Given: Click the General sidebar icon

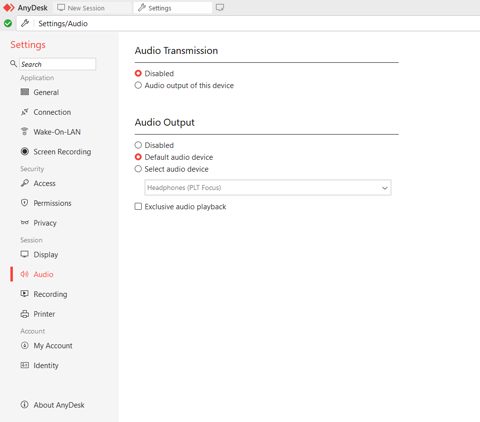Looking at the screenshot, I should 25,92.
